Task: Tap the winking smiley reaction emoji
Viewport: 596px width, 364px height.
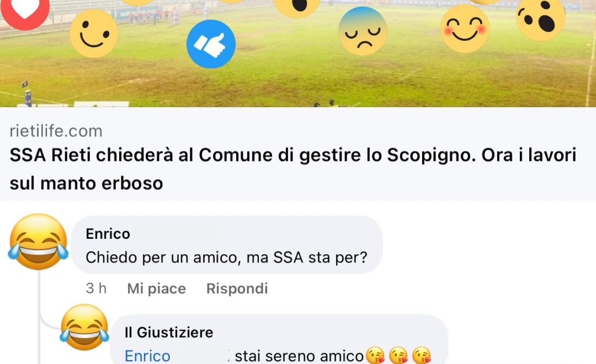Action: click(x=94, y=34)
